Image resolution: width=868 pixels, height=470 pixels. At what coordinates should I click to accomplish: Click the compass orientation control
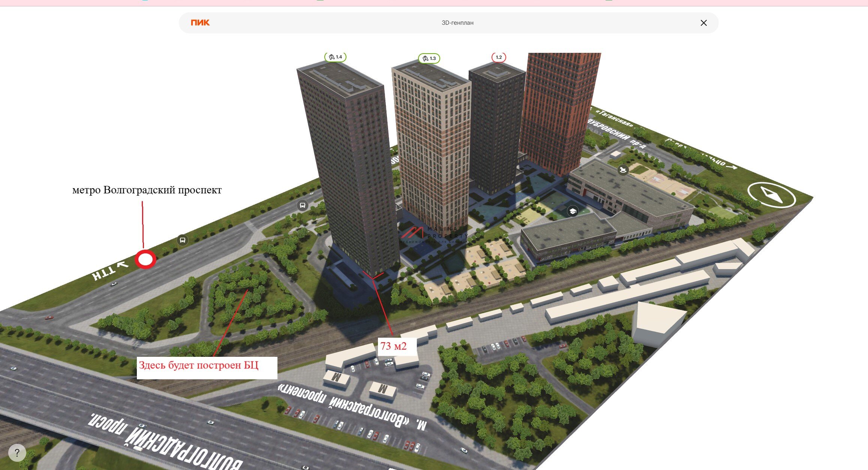771,195
